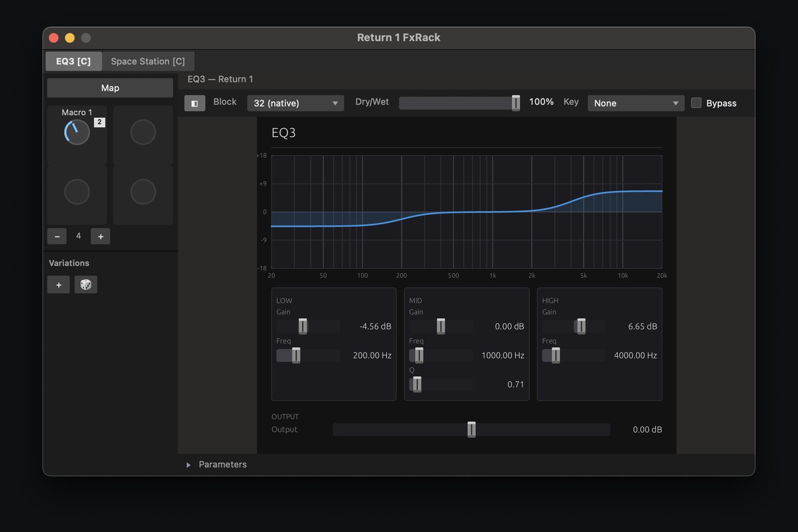Click the HIGH Gain slider handle
The height and width of the screenshot is (532, 798).
pos(581,326)
